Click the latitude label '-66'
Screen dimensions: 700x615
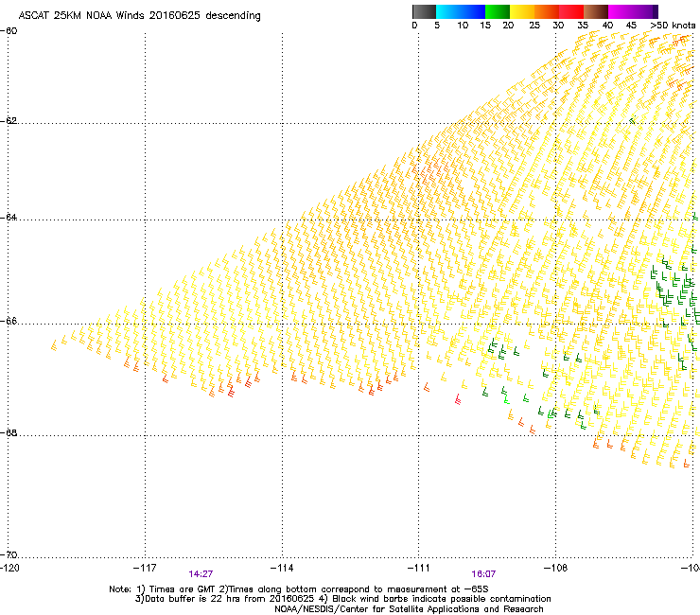[x=9, y=322]
